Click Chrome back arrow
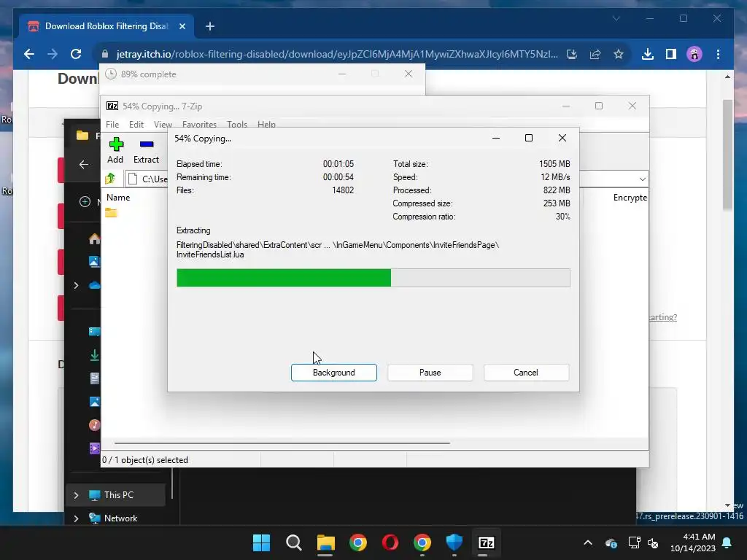 coord(29,54)
